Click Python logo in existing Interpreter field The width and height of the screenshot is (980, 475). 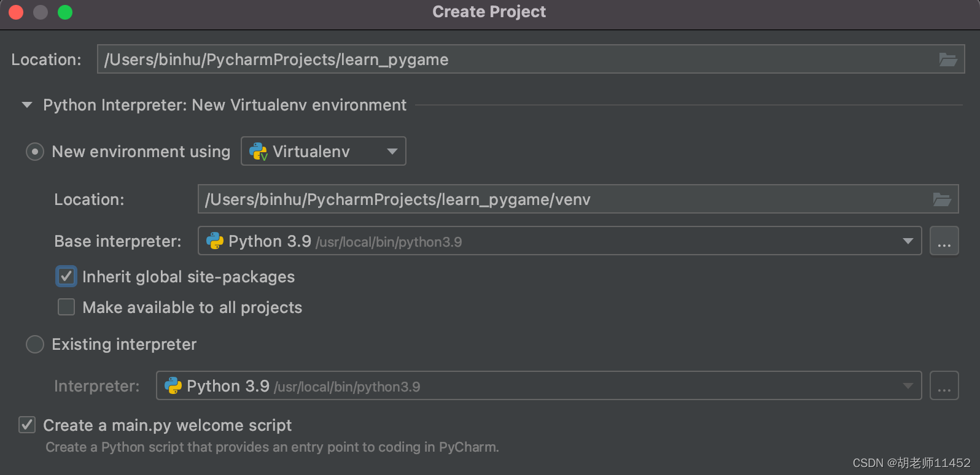[173, 386]
